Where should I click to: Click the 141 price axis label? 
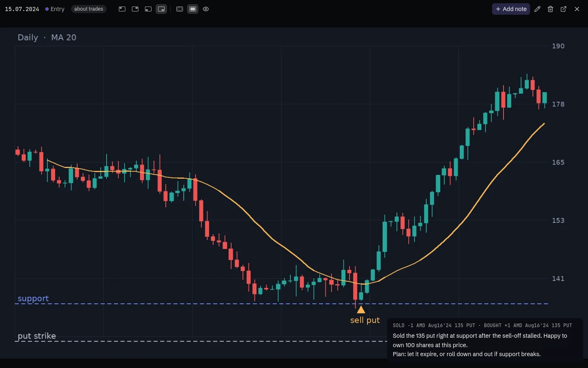pos(558,278)
